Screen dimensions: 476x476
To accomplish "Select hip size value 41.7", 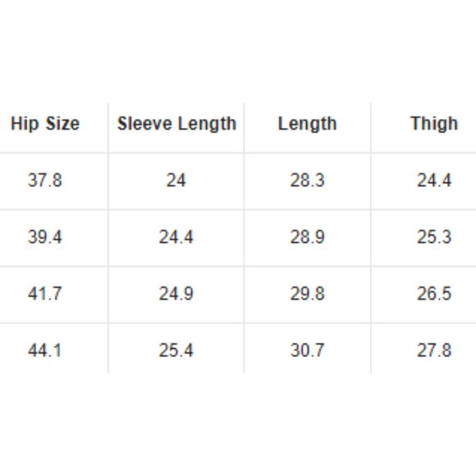I will (x=45, y=294).
